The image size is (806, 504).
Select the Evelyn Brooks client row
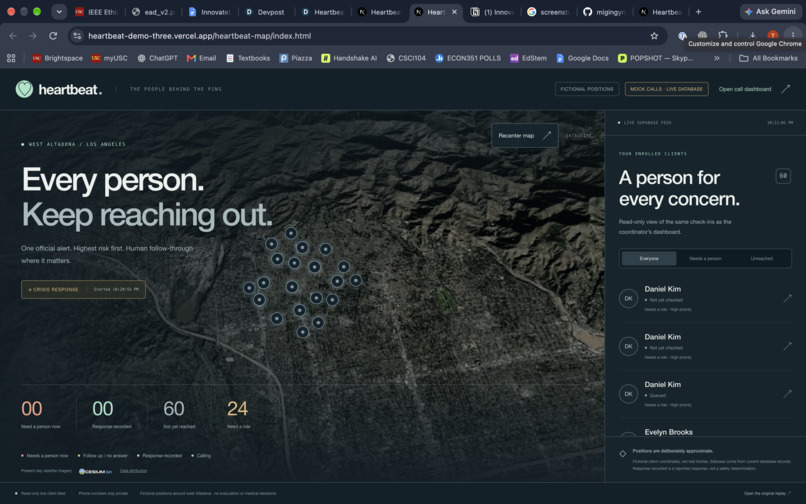click(x=705, y=432)
